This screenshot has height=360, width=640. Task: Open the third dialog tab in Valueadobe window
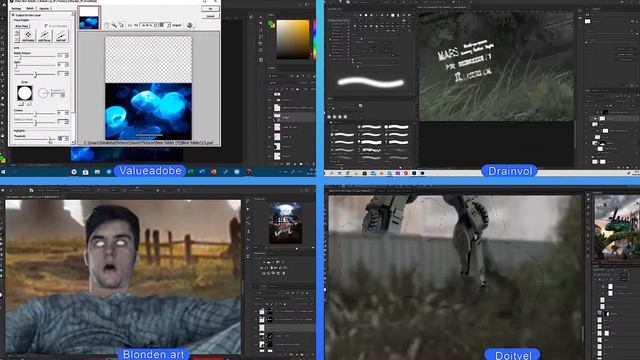coord(44,9)
